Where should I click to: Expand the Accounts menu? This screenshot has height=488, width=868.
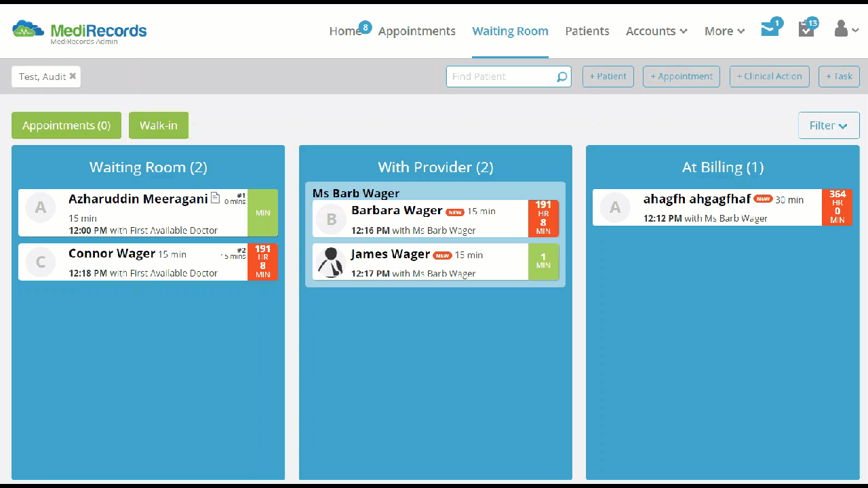pyautogui.click(x=656, y=31)
